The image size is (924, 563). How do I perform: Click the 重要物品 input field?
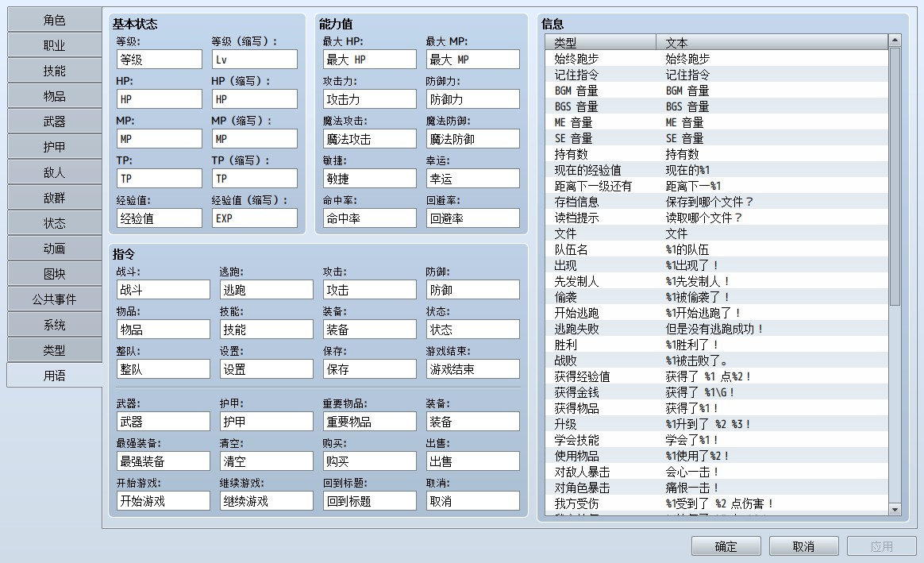(369, 422)
